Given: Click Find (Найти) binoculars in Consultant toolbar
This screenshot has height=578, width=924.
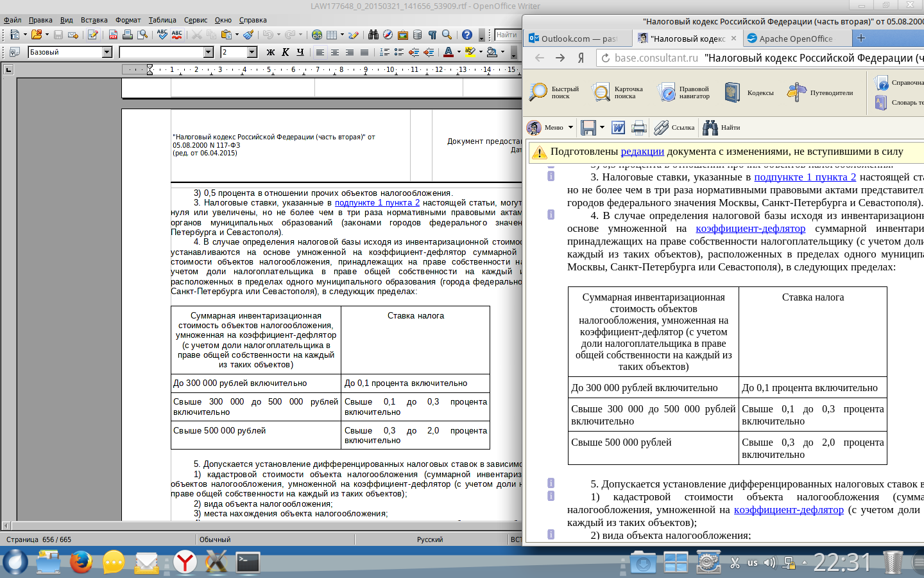Looking at the screenshot, I should click(721, 128).
